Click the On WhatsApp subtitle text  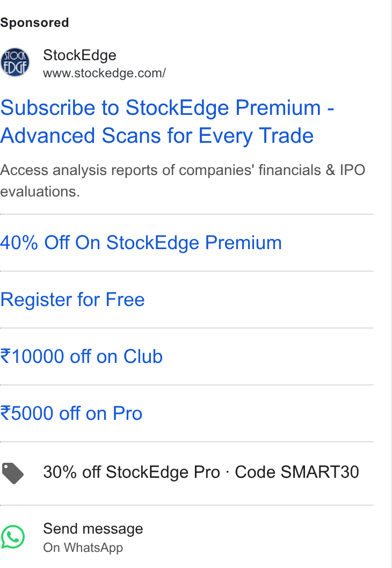pyautogui.click(x=83, y=548)
